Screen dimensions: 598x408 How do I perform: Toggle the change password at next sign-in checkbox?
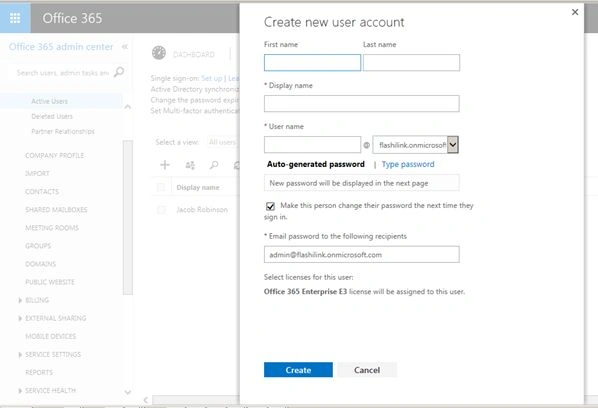click(x=270, y=206)
